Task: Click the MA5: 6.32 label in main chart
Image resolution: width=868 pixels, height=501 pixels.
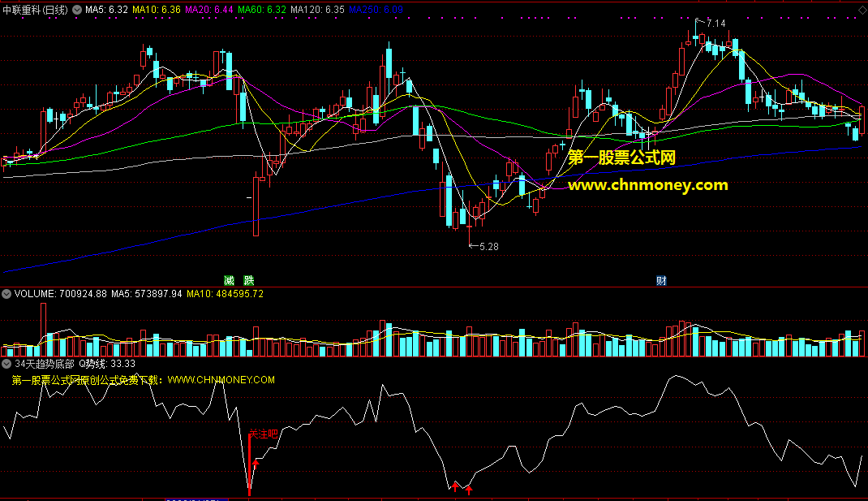Action: click(x=106, y=10)
